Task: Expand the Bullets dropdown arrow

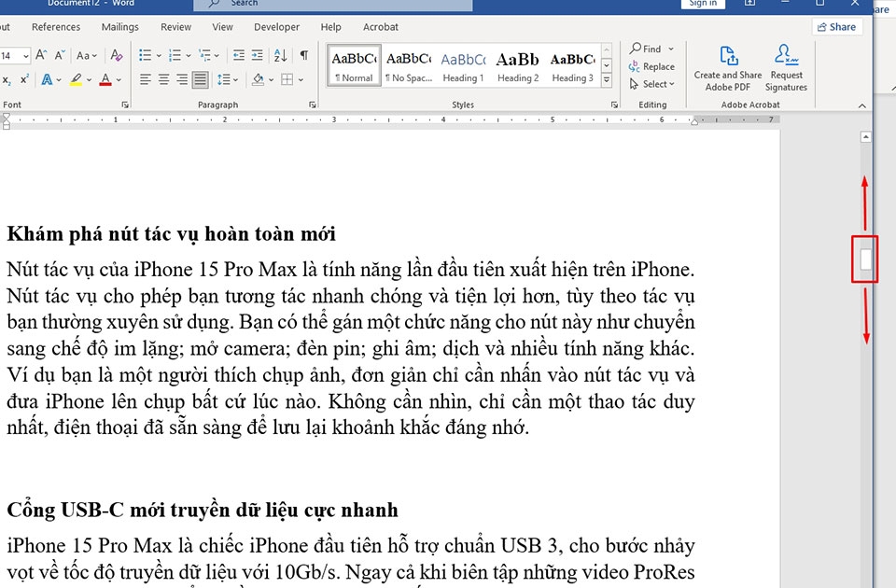Action: pyautogui.click(x=159, y=55)
